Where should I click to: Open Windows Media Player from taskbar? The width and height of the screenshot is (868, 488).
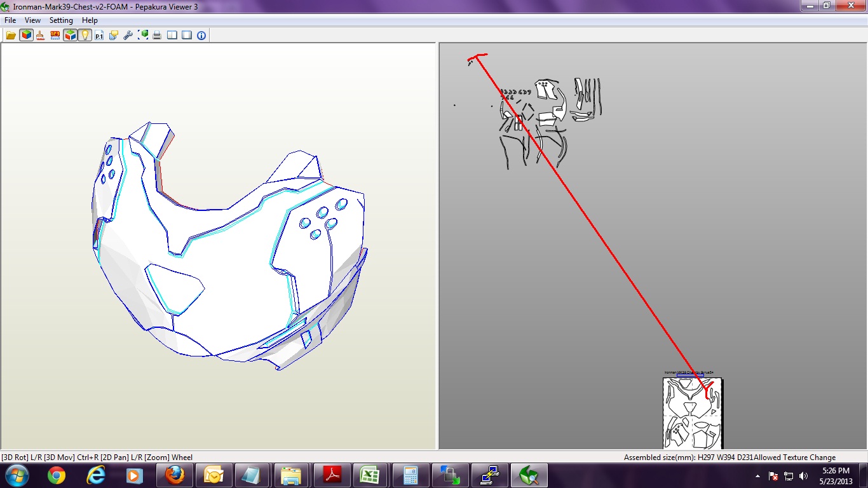click(x=134, y=475)
